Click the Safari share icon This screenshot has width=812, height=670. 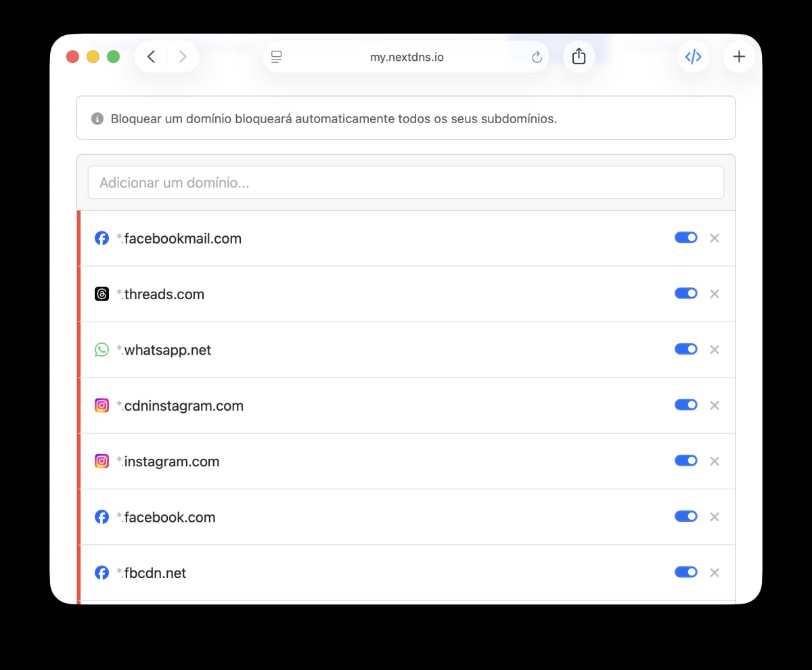tap(579, 57)
